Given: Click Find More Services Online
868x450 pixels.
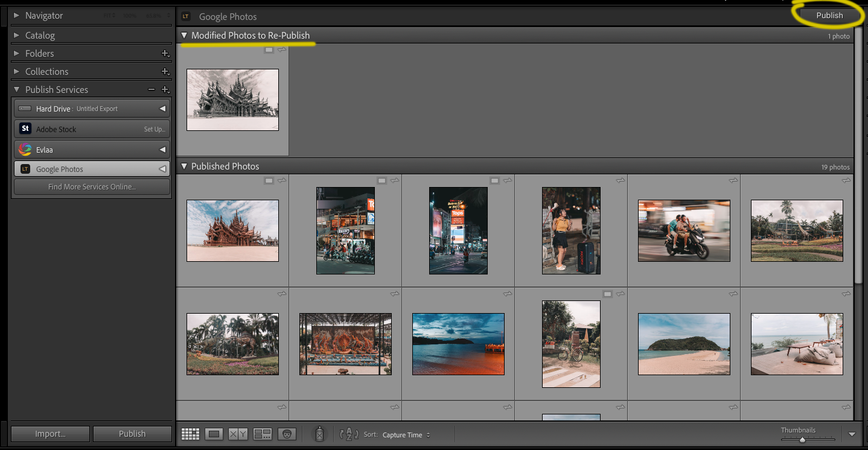Looking at the screenshot, I should pyautogui.click(x=92, y=186).
